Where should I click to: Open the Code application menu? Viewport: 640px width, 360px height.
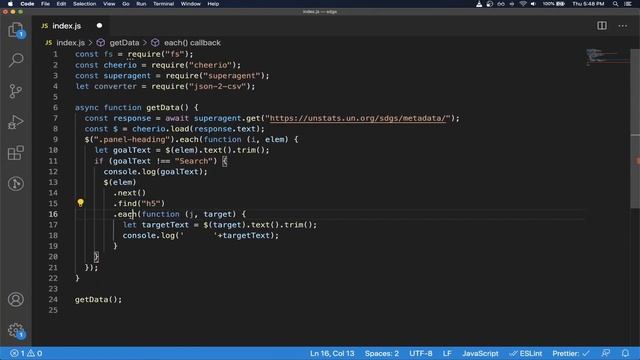click(27, 4)
